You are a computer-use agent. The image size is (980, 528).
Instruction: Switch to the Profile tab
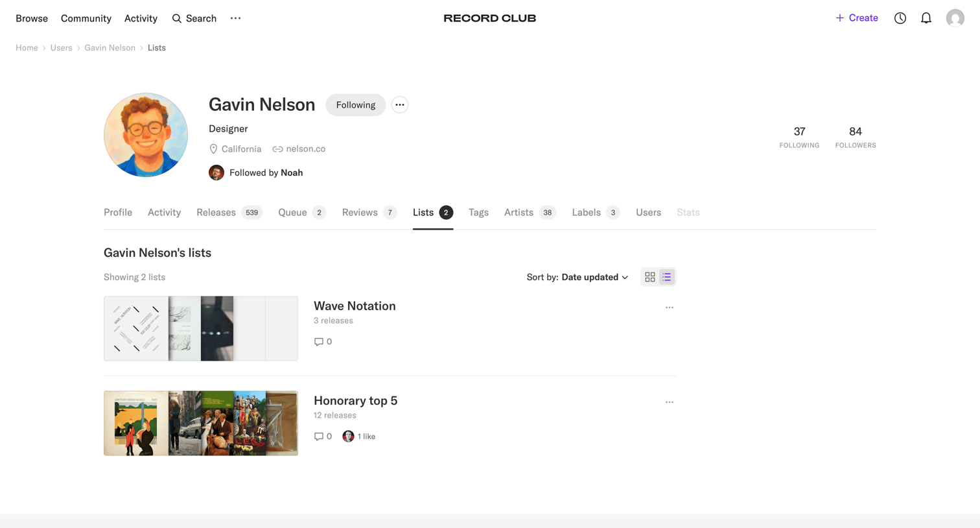click(118, 212)
